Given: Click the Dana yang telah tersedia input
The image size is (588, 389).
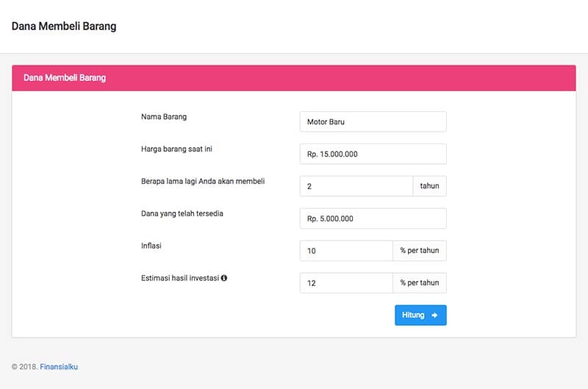Looking at the screenshot, I should pos(373,218).
